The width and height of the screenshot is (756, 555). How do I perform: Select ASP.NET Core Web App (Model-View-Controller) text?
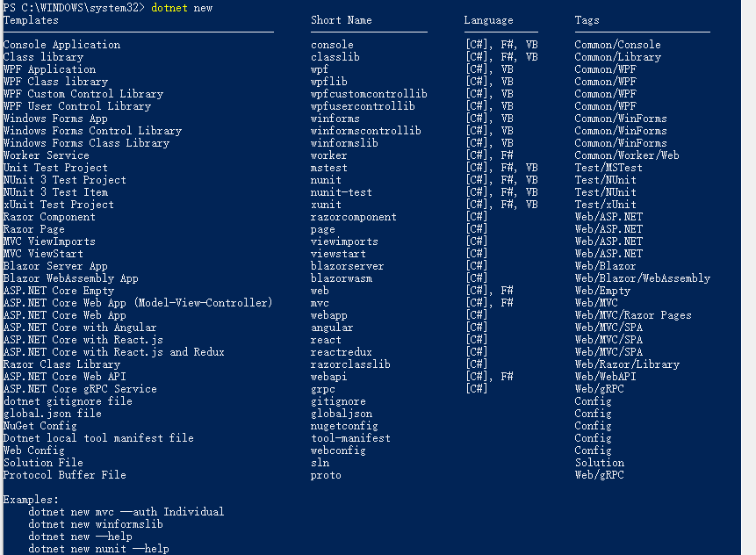coord(138,303)
